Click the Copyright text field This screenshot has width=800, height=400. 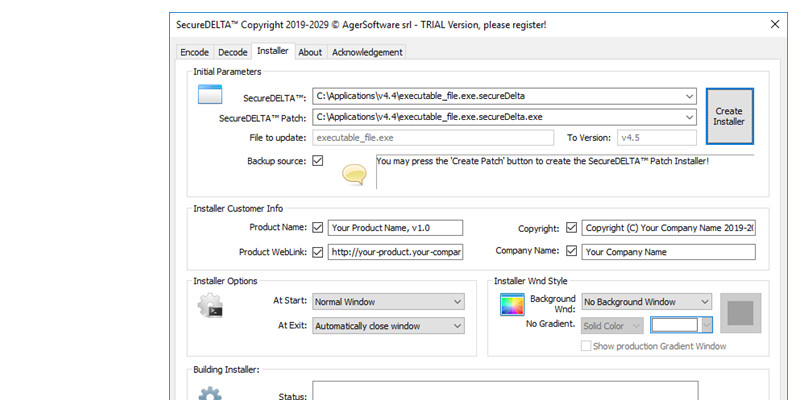click(668, 228)
